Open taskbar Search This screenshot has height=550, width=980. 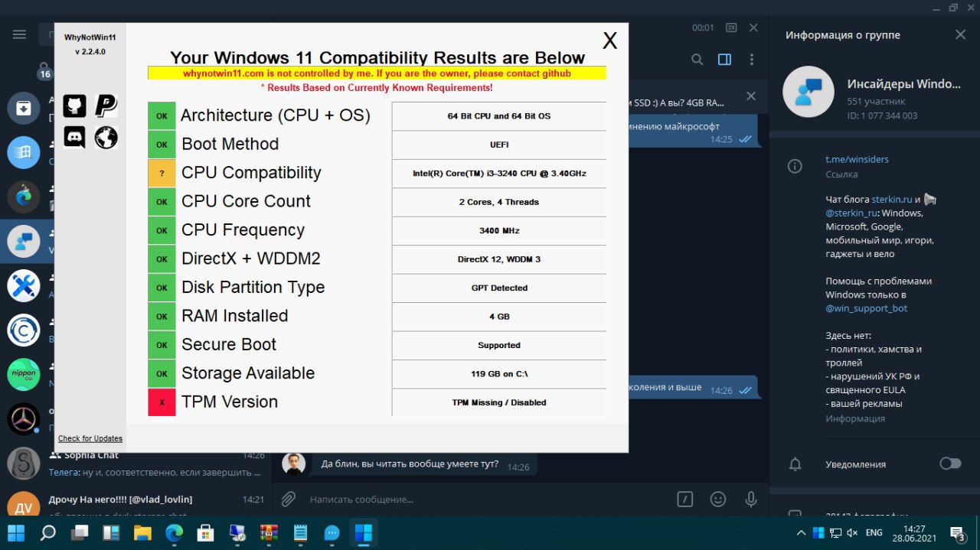click(47, 532)
